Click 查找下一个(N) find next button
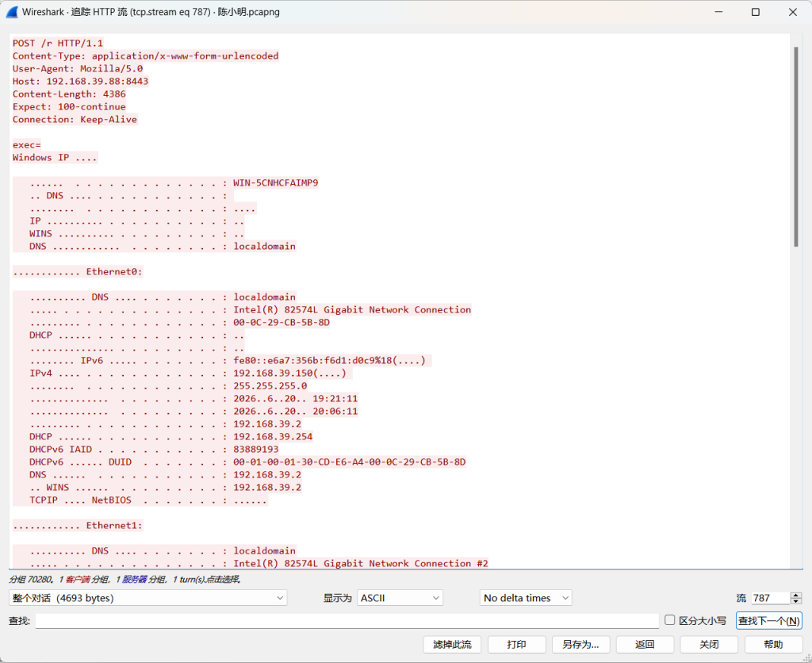Image resolution: width=812 pixels, height=663 pixels. tap(768, 620)
